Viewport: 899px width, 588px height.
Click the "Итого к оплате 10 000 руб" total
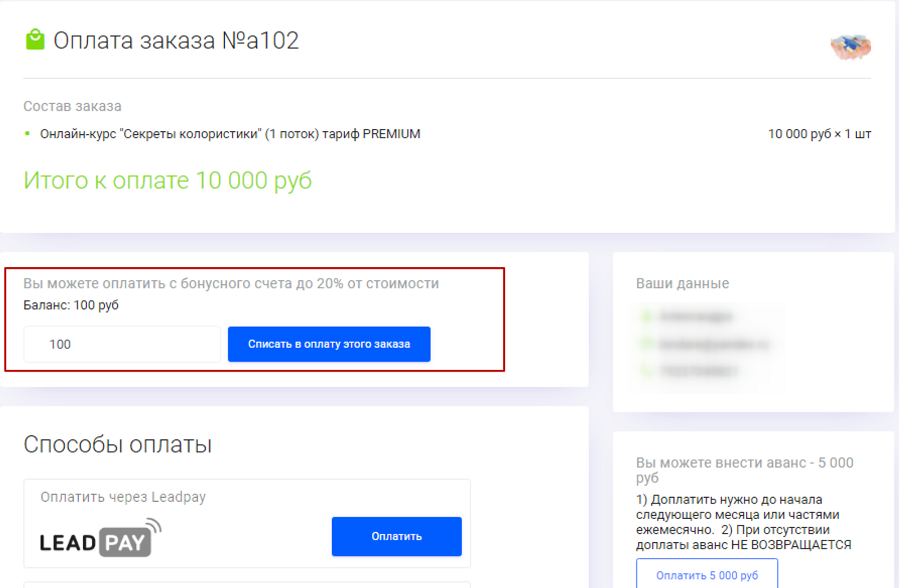click(167, 181)
